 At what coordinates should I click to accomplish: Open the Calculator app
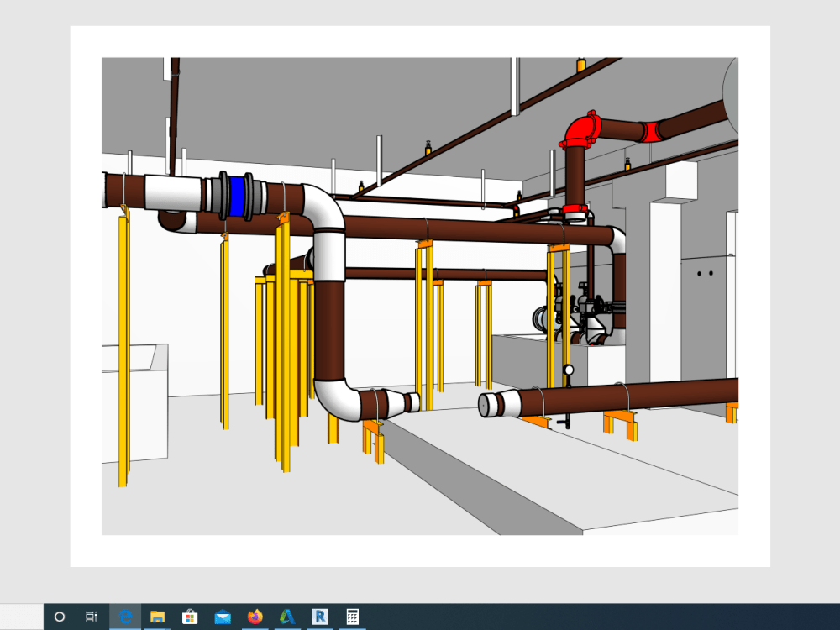350,617
